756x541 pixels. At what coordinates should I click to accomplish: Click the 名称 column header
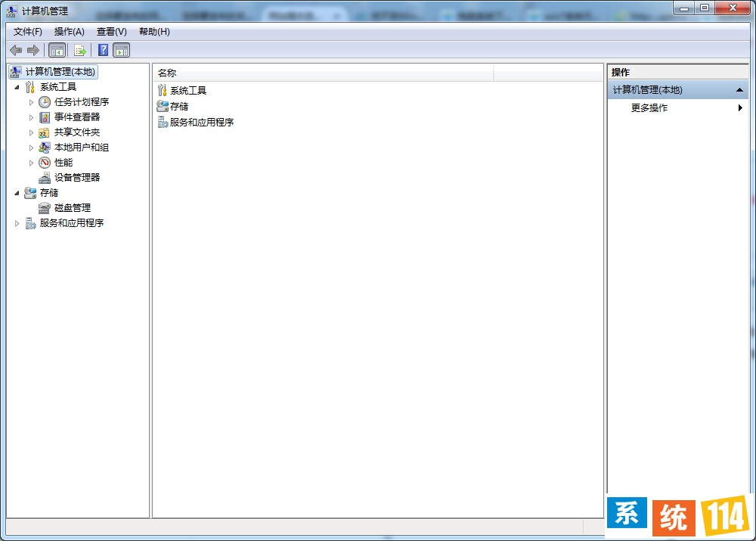click(x=167, y=73)
